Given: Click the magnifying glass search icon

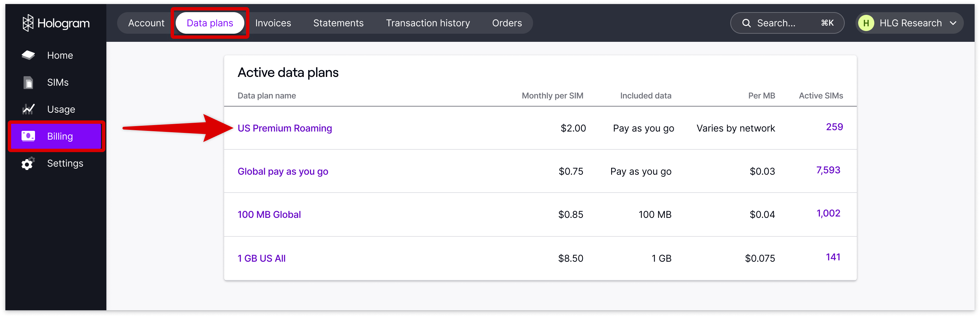Looking at the screenshot, I should click(746, 23).
